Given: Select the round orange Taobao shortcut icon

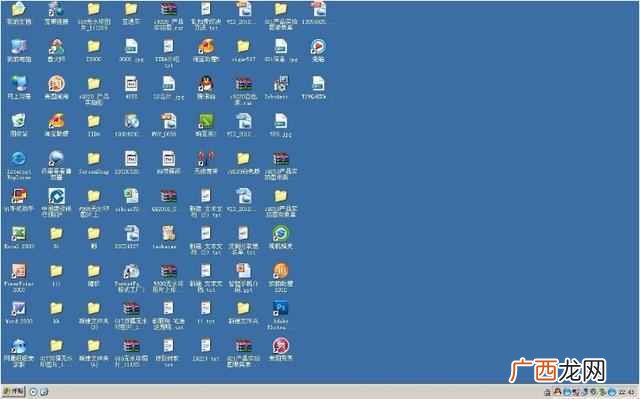Looking at the screenshot, I should 56,83.
